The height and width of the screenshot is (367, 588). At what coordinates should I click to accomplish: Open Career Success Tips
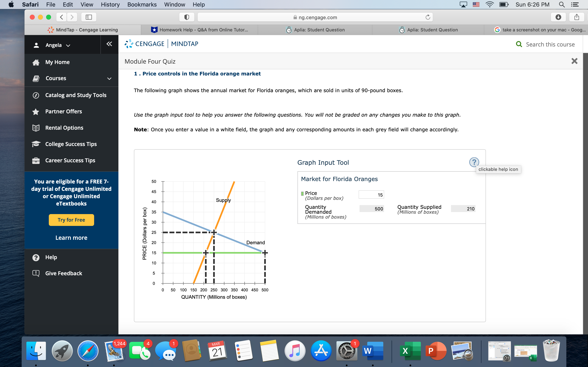[70, 160]
